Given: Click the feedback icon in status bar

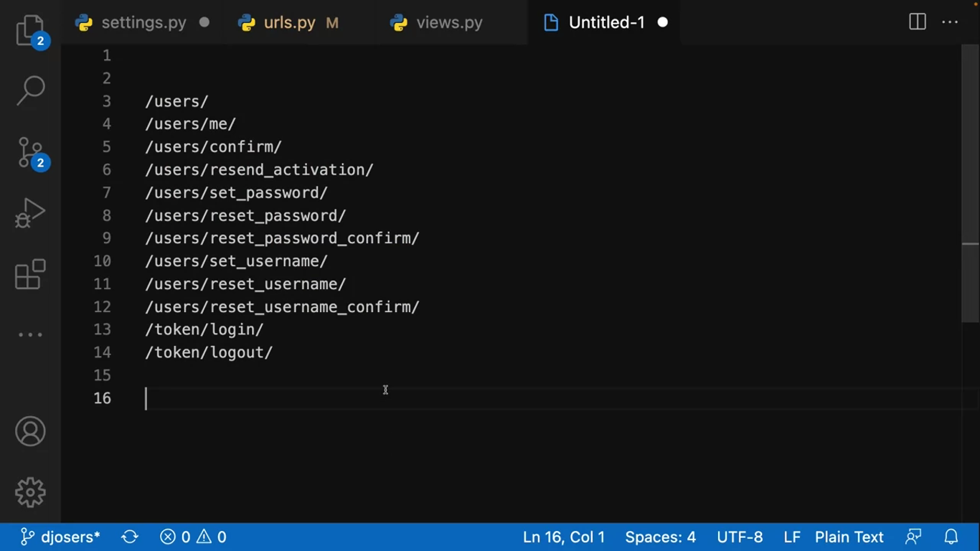Looking at the screenshot, I should point(913,537).
